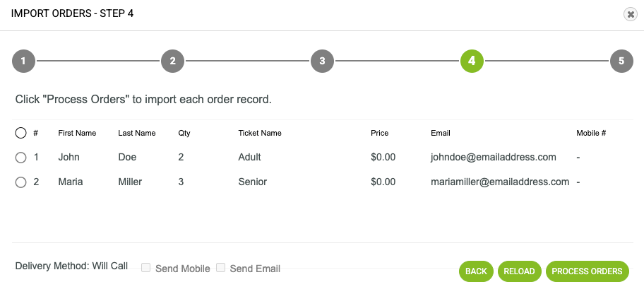Screen dimensions: 644x294
Task: Click the Price column header
Action: click(x=379, y=133)
